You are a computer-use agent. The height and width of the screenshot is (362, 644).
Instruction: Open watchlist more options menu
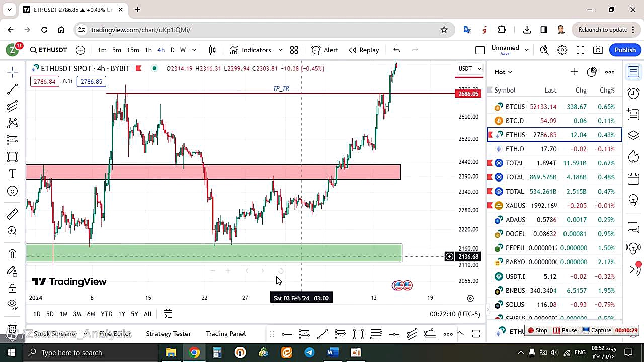click(x=610, y=72)
